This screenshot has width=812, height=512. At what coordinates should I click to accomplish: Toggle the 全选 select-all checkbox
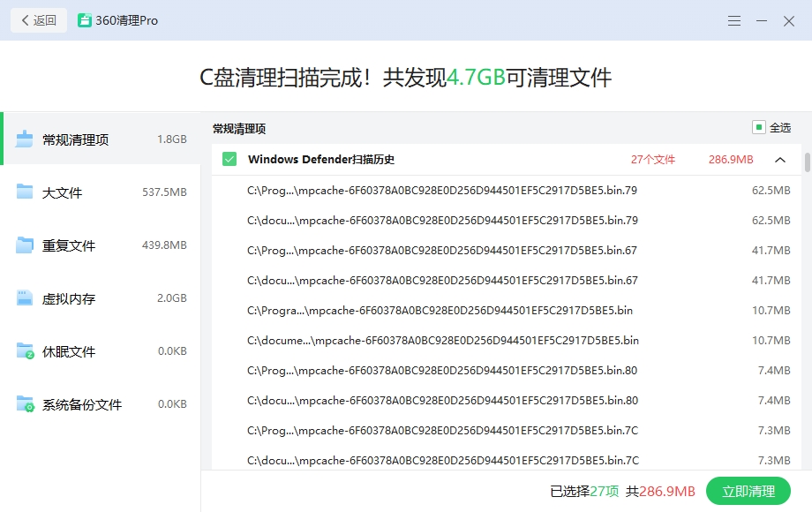click(758, 127)
